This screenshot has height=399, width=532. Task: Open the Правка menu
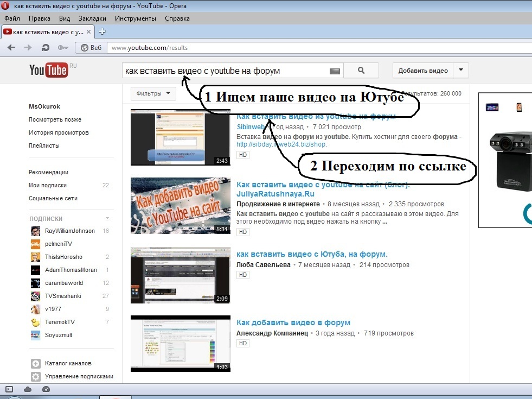pos(40,18)
